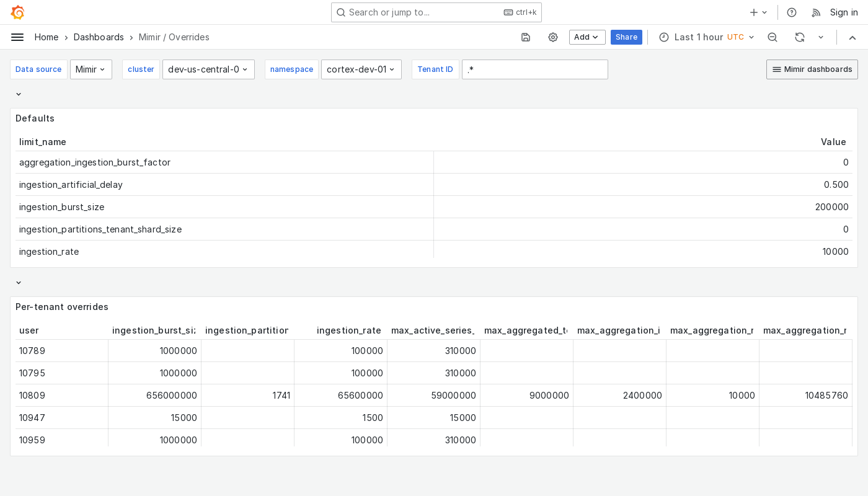Click the clock icon in time picker
This screenshot has height=496, width=868.
(x=664, y=37)
